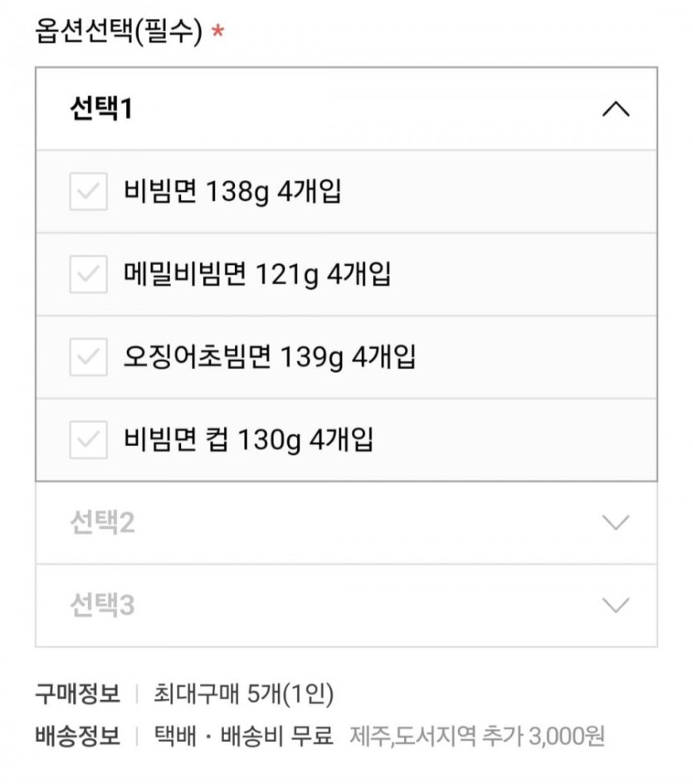Toggle the 오징어초빔면 139g 4개입 checkbox
The image size is (693, 784).
click(88, 358)
